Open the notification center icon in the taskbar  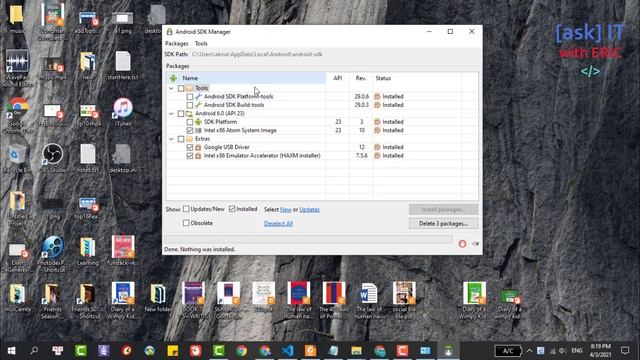point(625,351)
